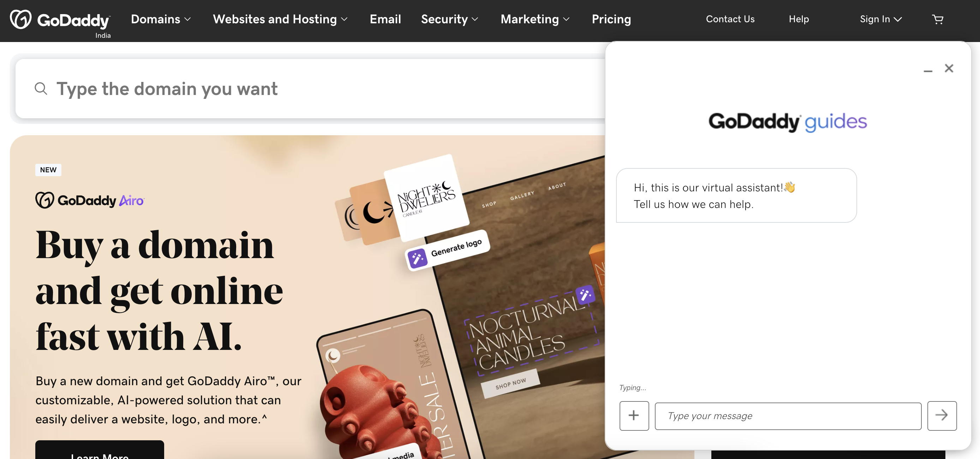Open Contact Us link

[730, 19]
